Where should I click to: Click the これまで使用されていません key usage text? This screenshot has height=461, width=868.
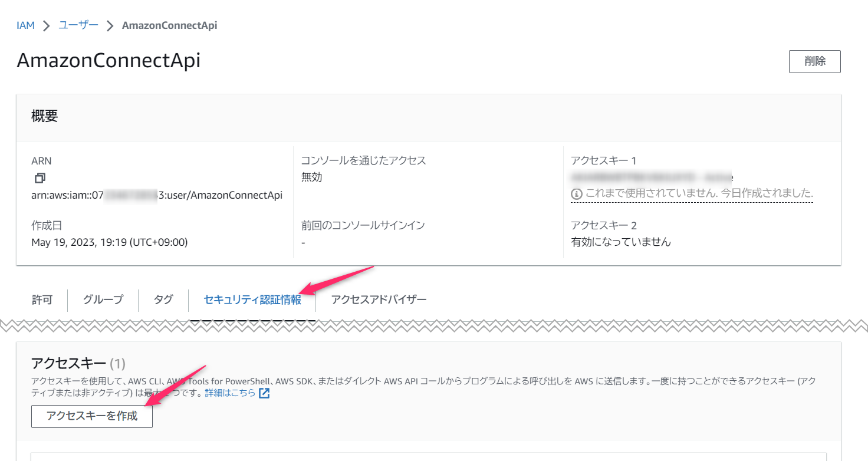699,193
